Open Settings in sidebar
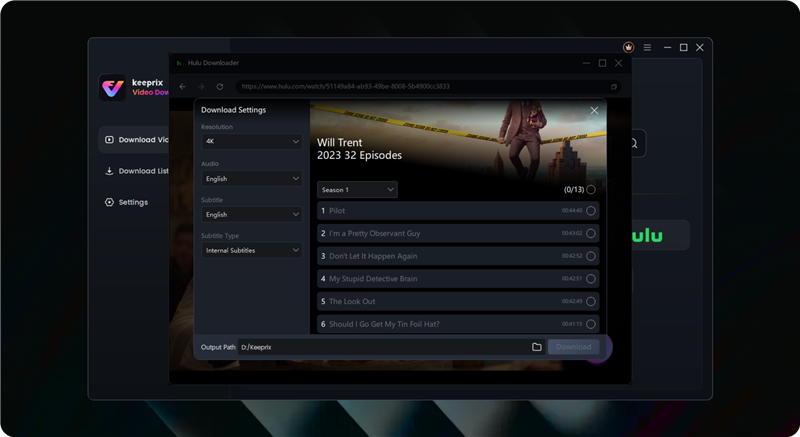The width and height of the screenshot is (800, 437). click(127, 202)
